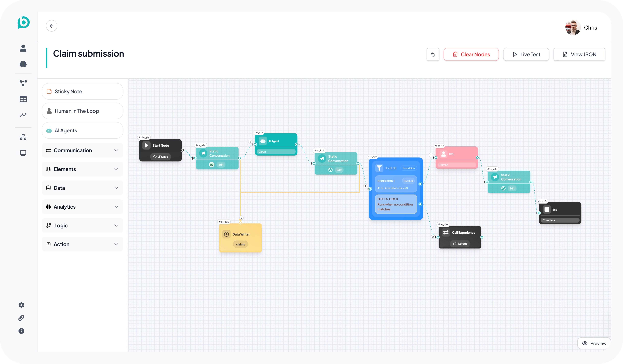This screenshot has height=364, width=623.
Task: Open the workflow diagram sidebar icon
Action: pos(23,83)
